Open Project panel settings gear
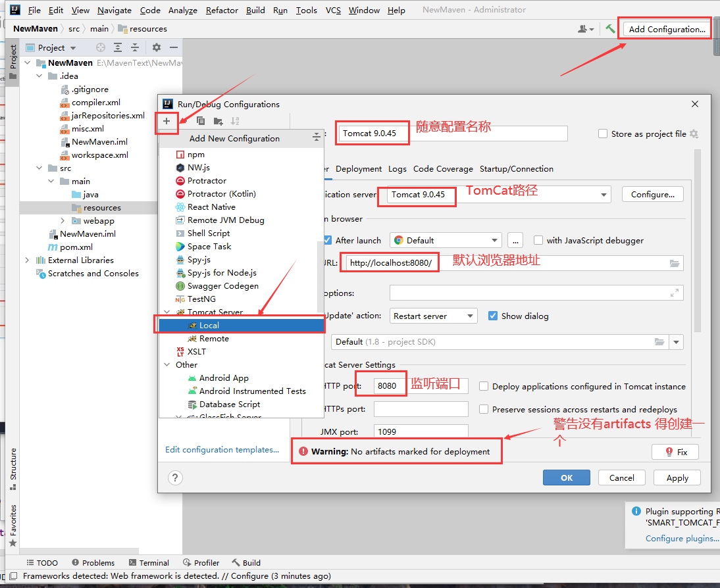The height and width of the screenshot is (588, 720). tap(157, 47)
